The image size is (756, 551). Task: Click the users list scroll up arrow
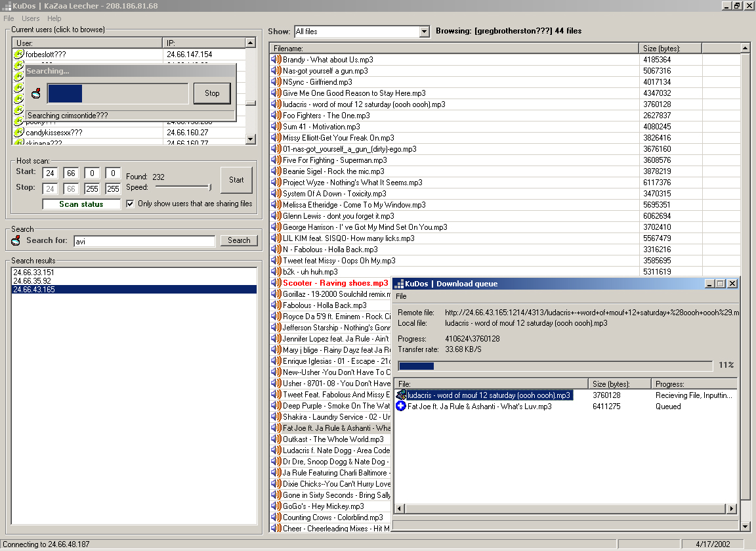pos(250,43)
